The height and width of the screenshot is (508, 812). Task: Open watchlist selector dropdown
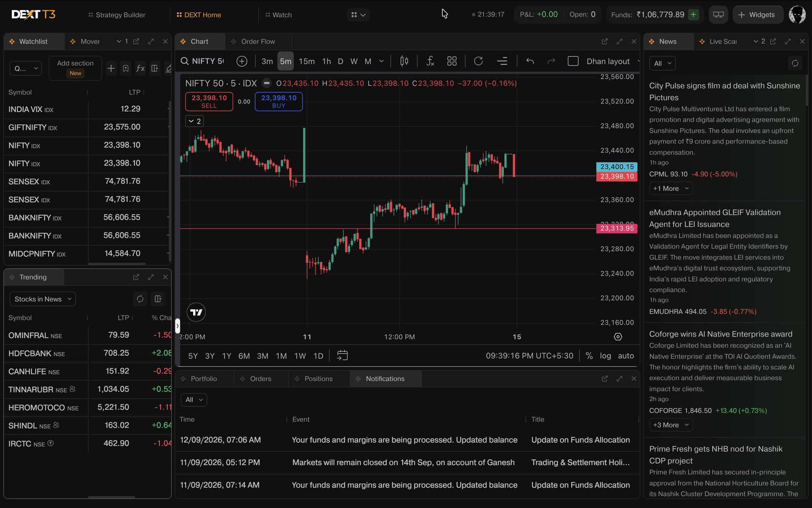point(26,68)
